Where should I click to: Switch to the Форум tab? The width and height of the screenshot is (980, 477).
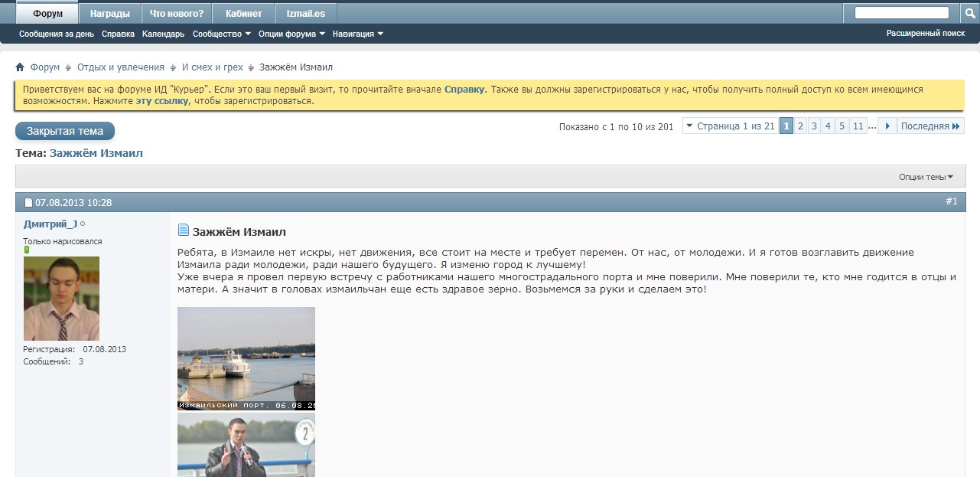pyautogui.click(x=47, y=14)
